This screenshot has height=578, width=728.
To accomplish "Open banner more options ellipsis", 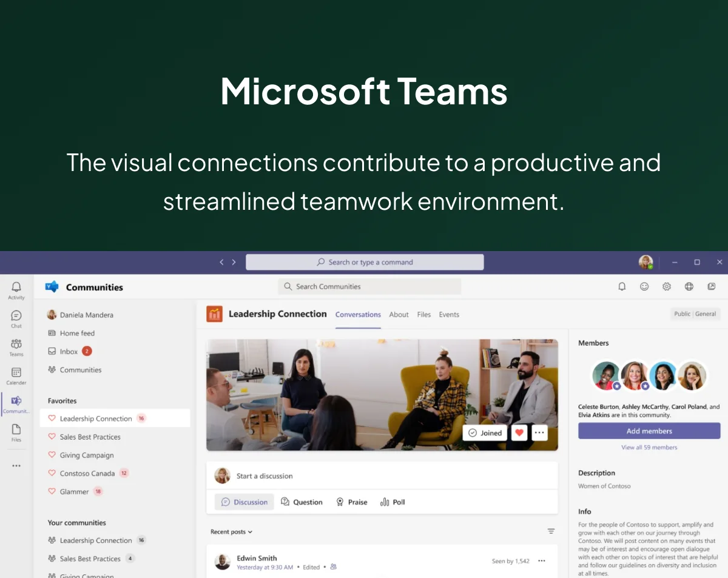I will click(539, 432).
